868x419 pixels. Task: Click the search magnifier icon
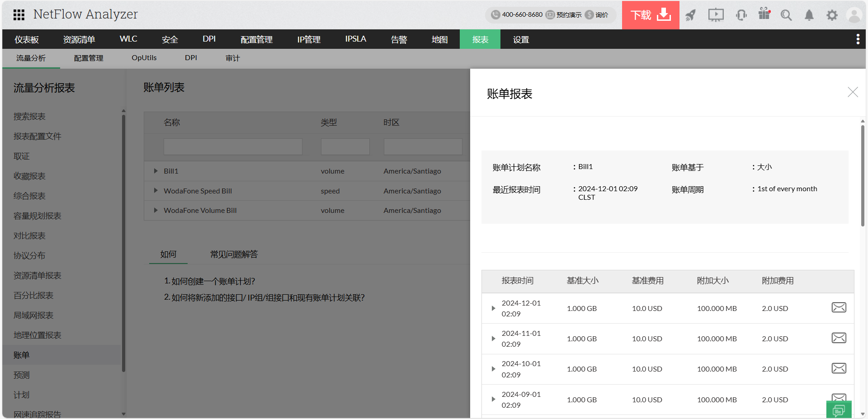point(786,15)
